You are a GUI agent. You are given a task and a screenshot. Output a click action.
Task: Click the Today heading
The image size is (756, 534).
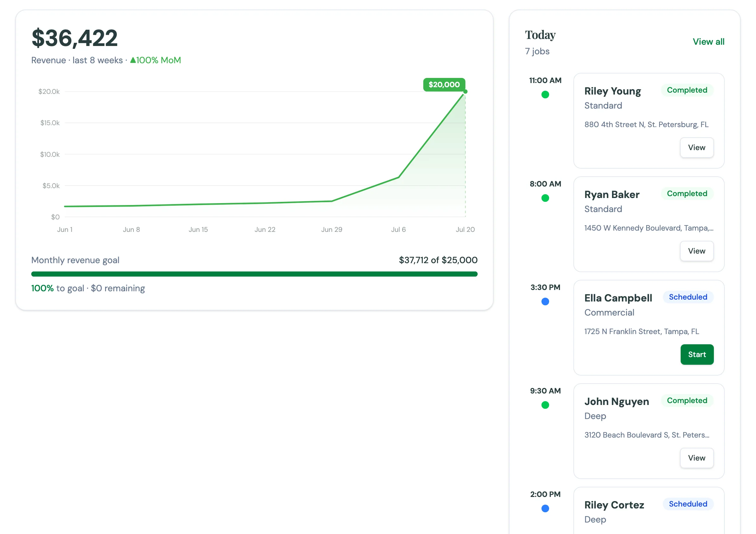point(540,34)
